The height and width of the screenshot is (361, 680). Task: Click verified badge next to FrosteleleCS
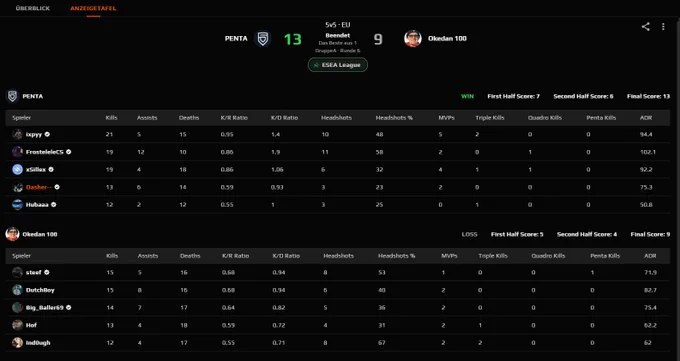click(69, 152)
